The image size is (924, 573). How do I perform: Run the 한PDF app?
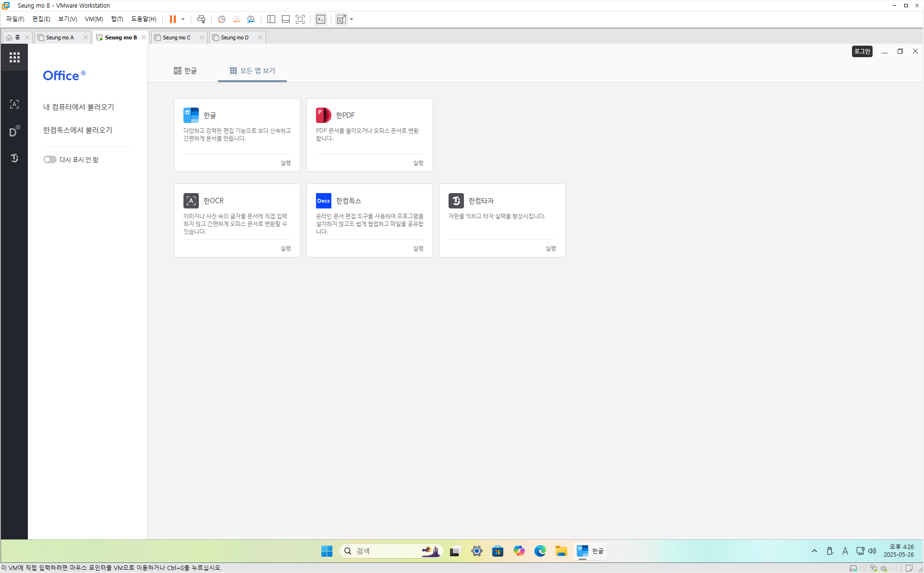click(x=418, y=163)
